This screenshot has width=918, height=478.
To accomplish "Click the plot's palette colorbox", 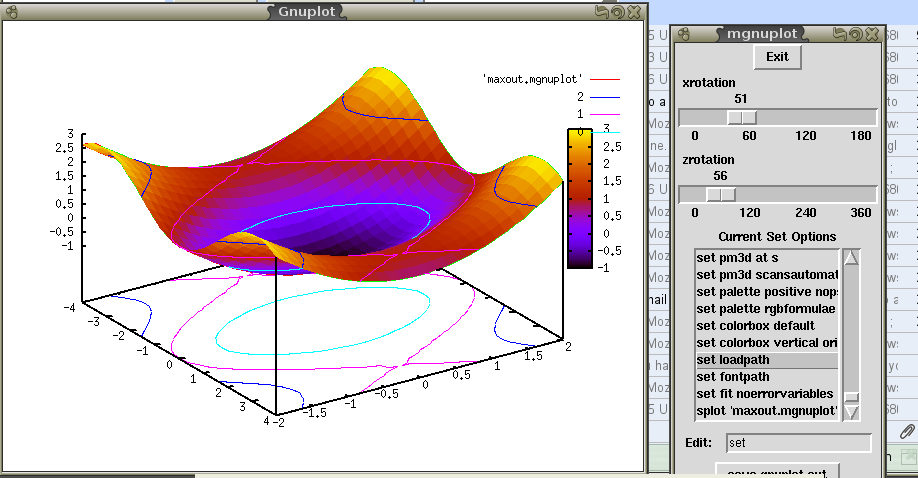I will coord(580,199).
